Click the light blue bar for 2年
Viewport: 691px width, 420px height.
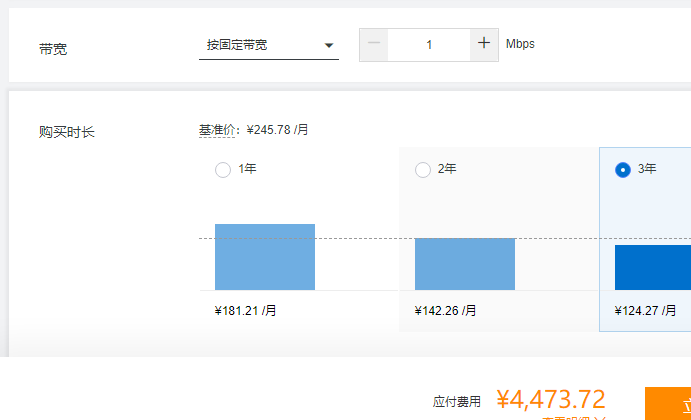pyautogui.click(x=465, y=264)
